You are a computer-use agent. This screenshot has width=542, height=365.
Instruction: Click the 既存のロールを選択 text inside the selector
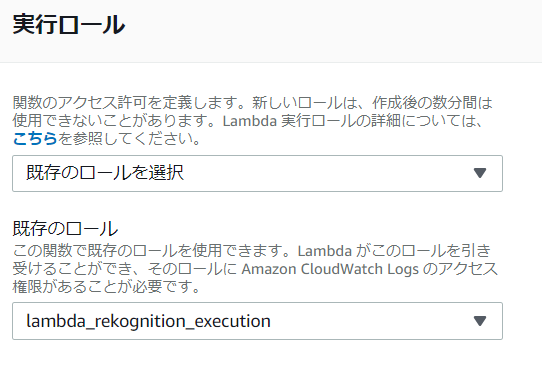click(x=105, y=173)
